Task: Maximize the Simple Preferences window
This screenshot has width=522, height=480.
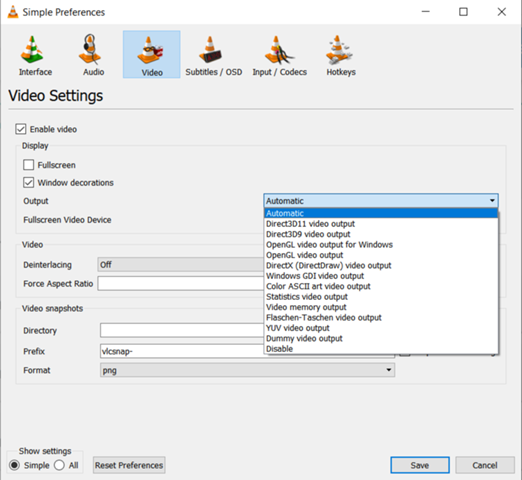Action: (463, 12)
